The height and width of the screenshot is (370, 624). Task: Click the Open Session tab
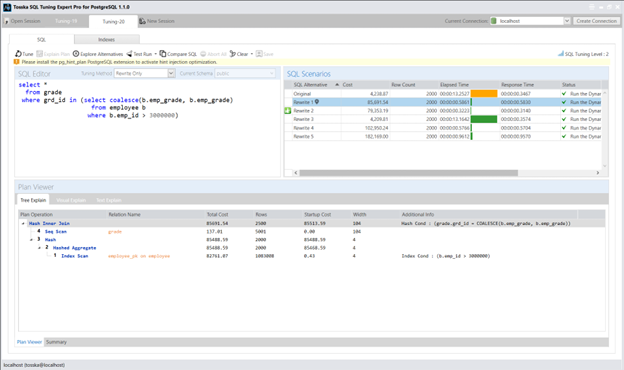[x=22, y=21]
